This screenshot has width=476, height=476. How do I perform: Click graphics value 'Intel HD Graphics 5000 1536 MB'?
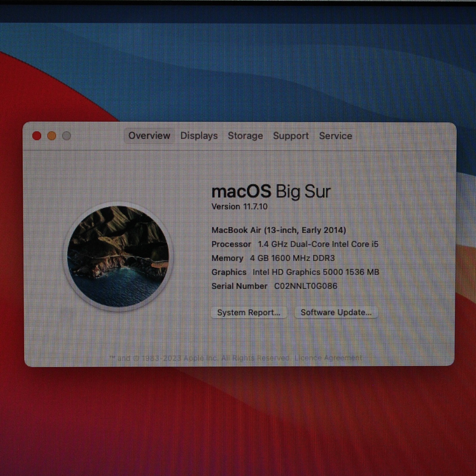[316, 272]
